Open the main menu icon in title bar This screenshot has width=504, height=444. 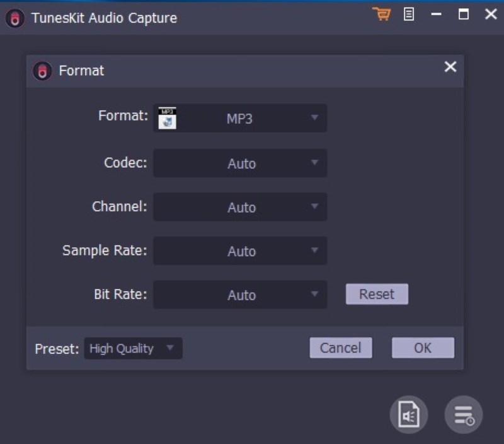408,14
